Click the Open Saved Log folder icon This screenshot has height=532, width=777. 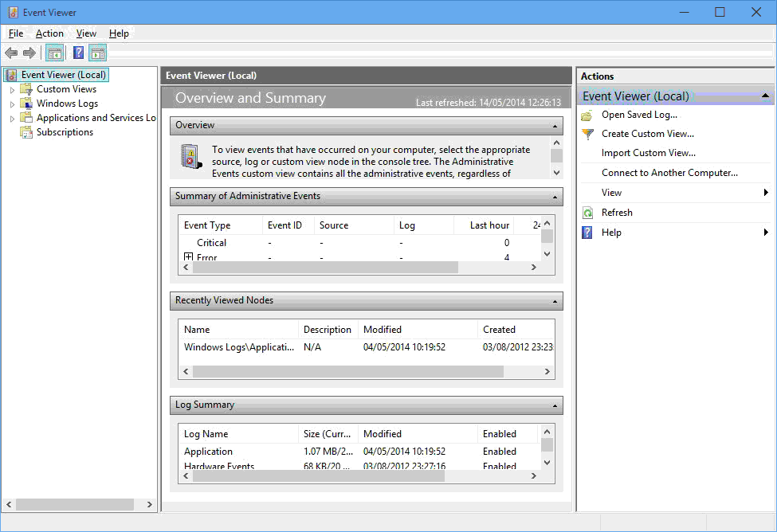tap(587, 115)
